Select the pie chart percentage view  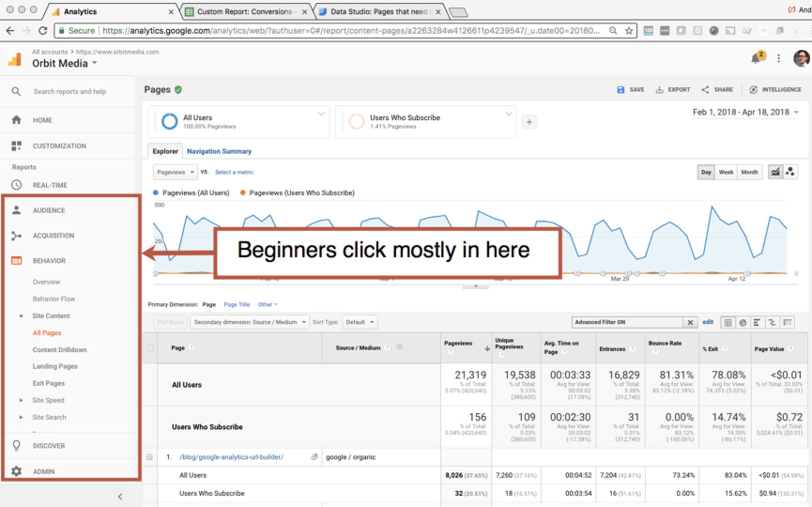[x=743, y=322]
